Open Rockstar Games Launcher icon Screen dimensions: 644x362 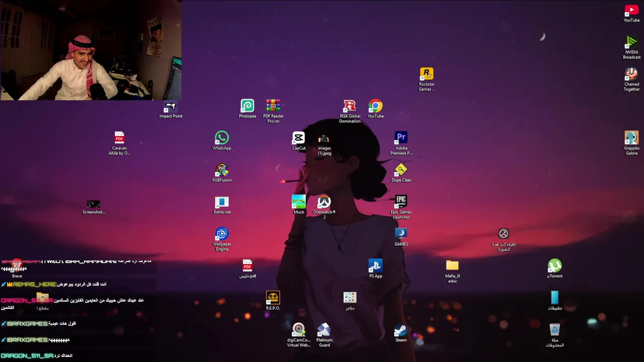pos(427,79)
